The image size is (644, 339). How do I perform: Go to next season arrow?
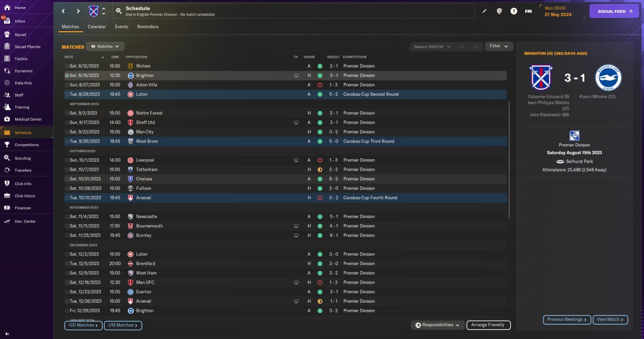(476, 46)
